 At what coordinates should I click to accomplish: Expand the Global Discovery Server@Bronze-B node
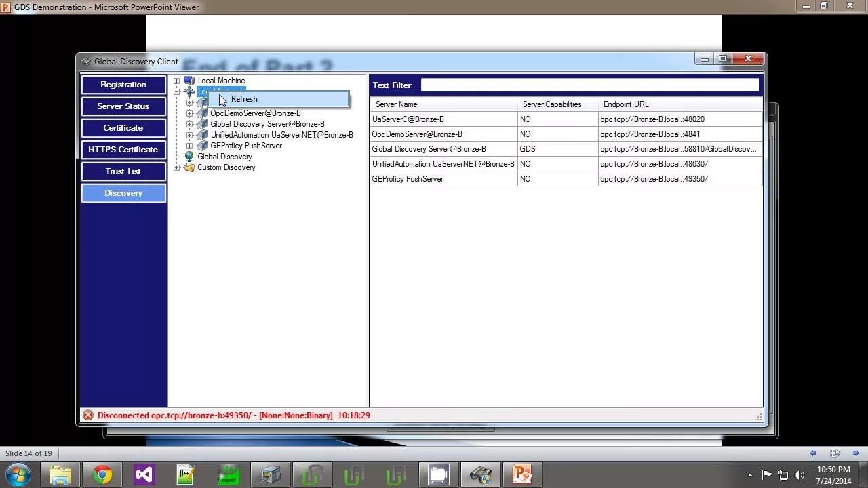(x=190, y=124)
